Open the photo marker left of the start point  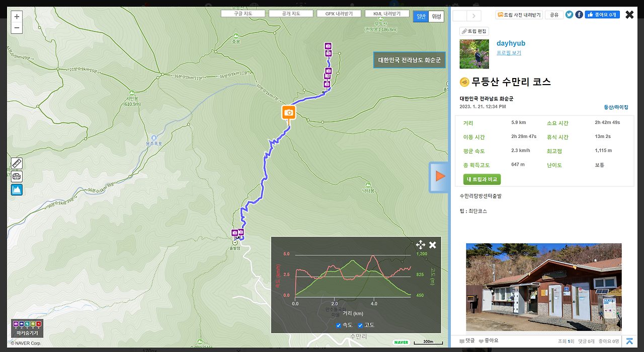click(x=234, y=233)
